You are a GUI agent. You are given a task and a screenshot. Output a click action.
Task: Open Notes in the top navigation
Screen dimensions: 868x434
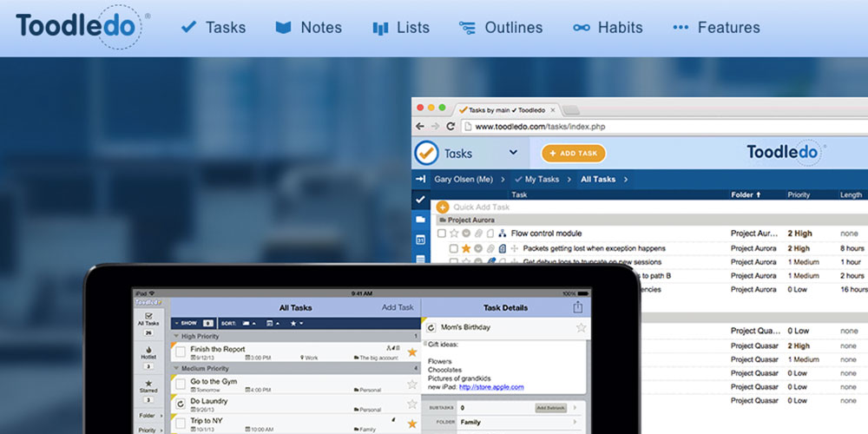pyautogui.click(x=309, y=27)
